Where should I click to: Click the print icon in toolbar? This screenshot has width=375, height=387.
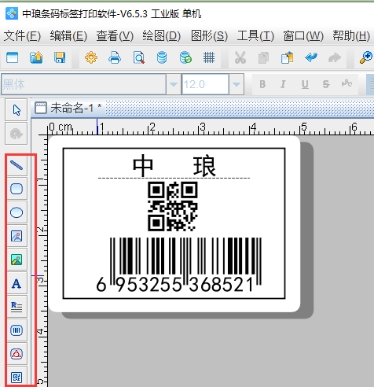click(x=114, y=58)
